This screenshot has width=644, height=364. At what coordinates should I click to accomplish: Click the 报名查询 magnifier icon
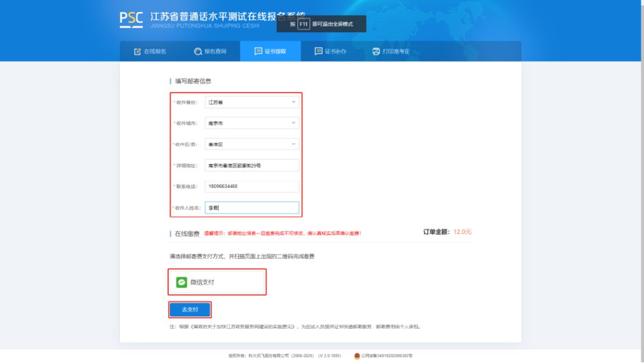point(198,51)
